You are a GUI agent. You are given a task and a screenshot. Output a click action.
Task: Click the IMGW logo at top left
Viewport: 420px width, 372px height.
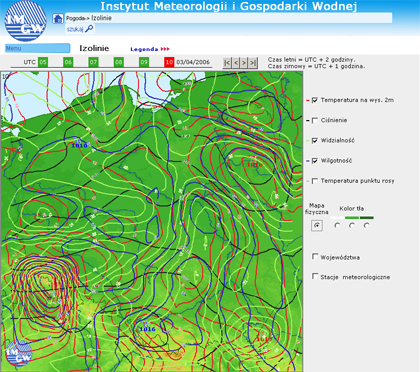[25, 21]
